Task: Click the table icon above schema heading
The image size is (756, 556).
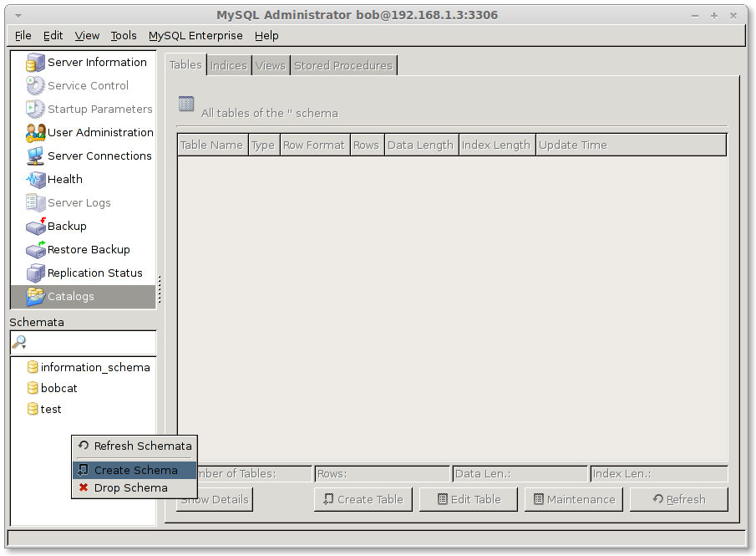Action: coord(186,104)
